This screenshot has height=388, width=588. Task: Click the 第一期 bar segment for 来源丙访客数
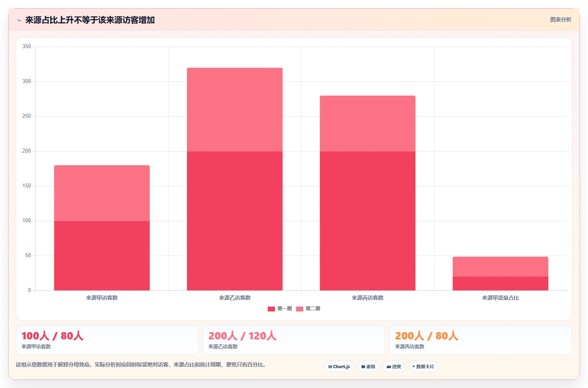(367, 221)
